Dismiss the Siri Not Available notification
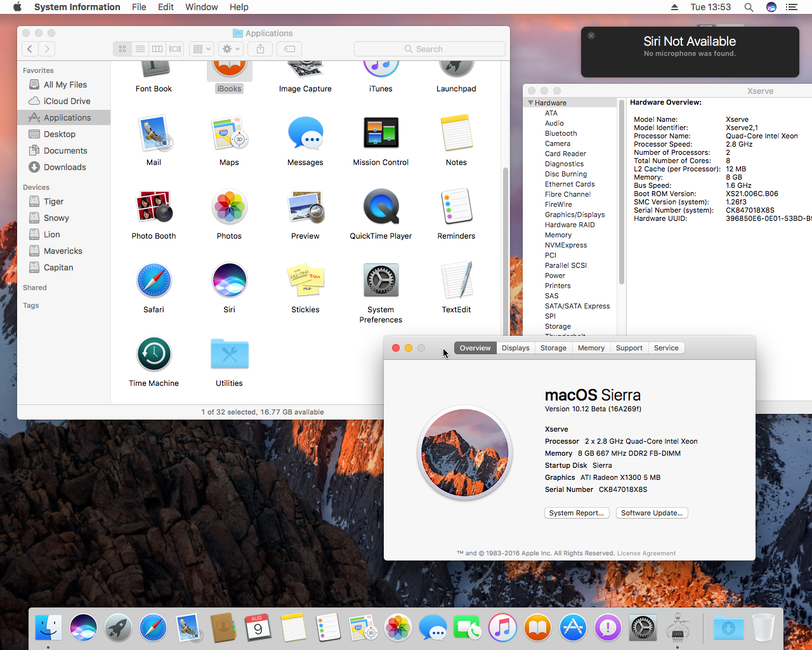This screenshot has width=812, height=650. pos(591,36)
